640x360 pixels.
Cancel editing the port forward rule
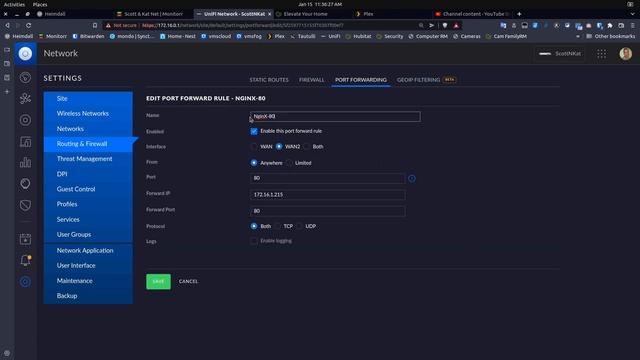pos(188,281)
